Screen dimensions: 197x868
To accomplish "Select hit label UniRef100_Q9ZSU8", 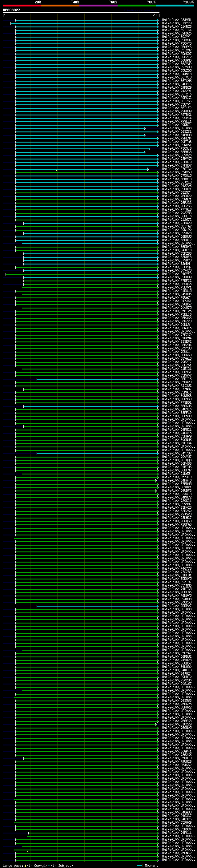I will point(177,67).
